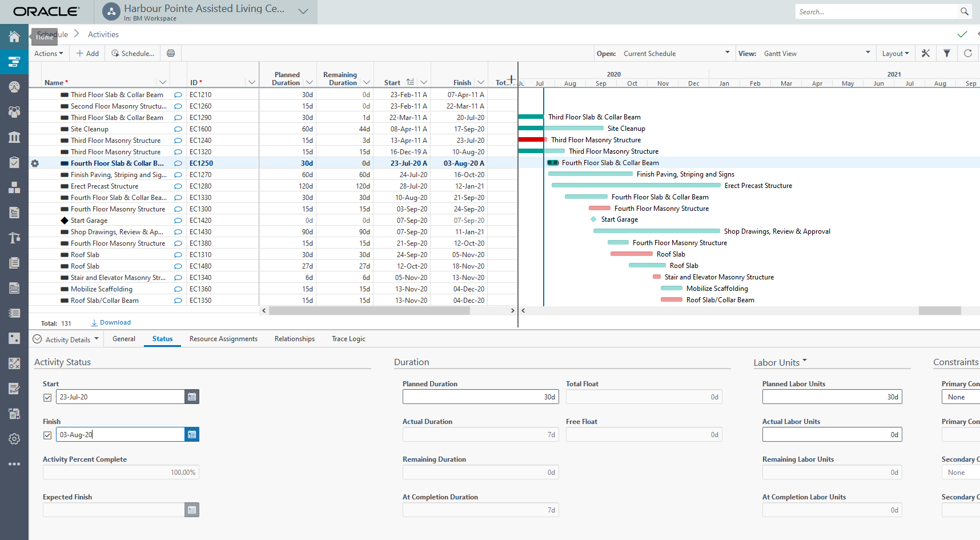Change the view using the Gantt View dropdown
The width and height of the screenshot is (980, 540).
click(x=869, y=53)
